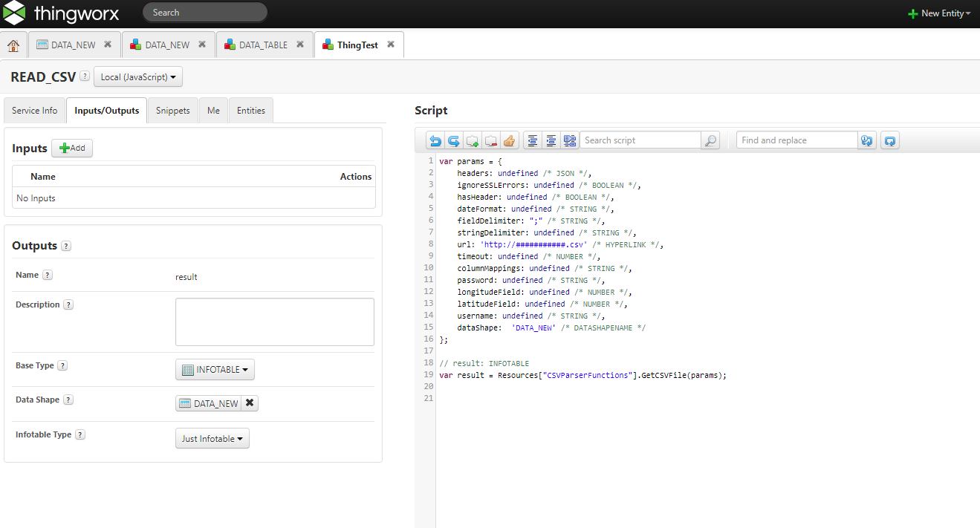Add a new input with Add button
This screenshot has width=980, height=528.
[x=72, y=148]
